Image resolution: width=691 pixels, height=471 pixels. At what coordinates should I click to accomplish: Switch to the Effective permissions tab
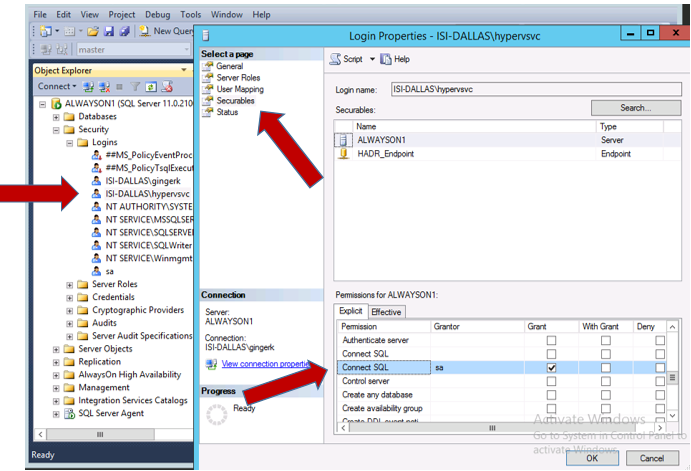pyautogui.click(x=386, y=312)
